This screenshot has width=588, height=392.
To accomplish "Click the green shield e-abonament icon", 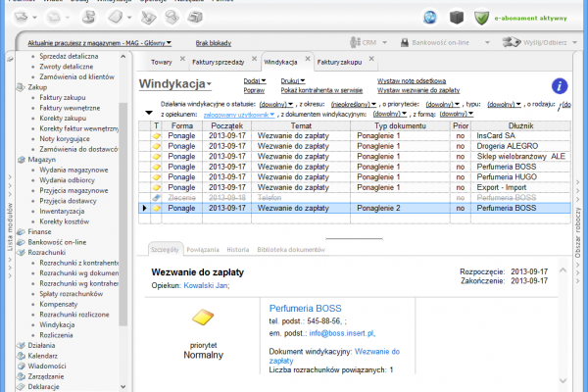I will pos(481,17).
